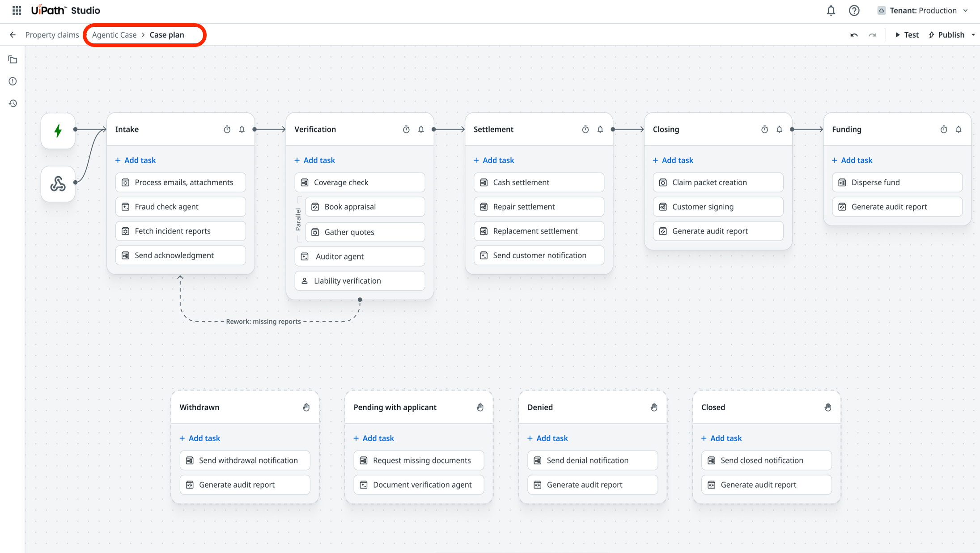The width and height of the screenshot is (980, 553).
Task: Open the help question mark icon
Action: tap(854, 10)
